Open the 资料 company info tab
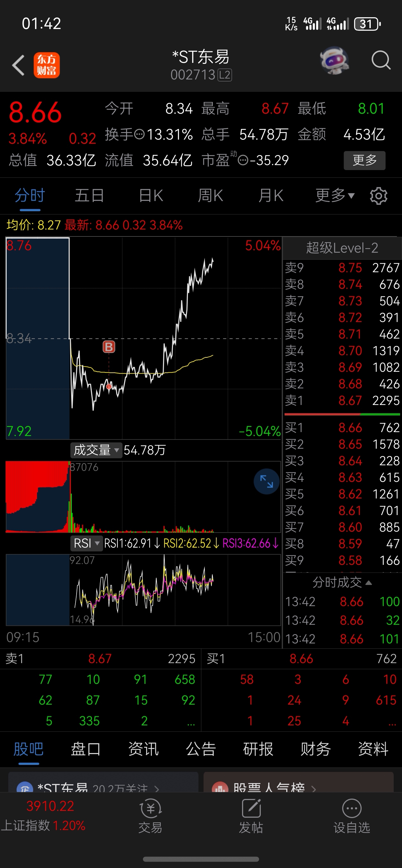This screenshot has width=402, height=868. coord(373,749)
